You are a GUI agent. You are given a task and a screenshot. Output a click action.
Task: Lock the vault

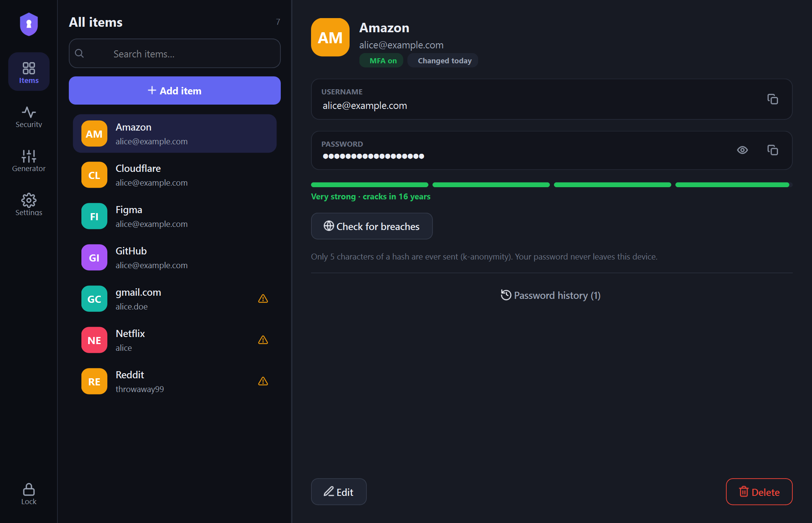pos(29,494)
